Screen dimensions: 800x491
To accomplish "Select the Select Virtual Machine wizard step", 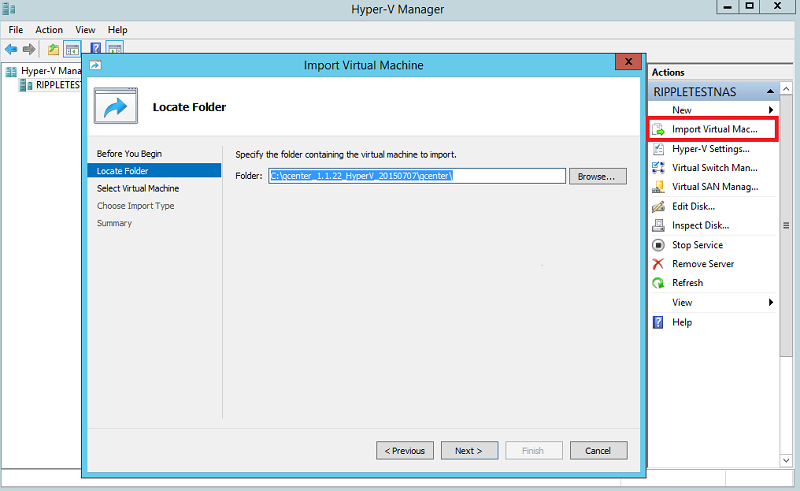I will click(x=138, y=188).
